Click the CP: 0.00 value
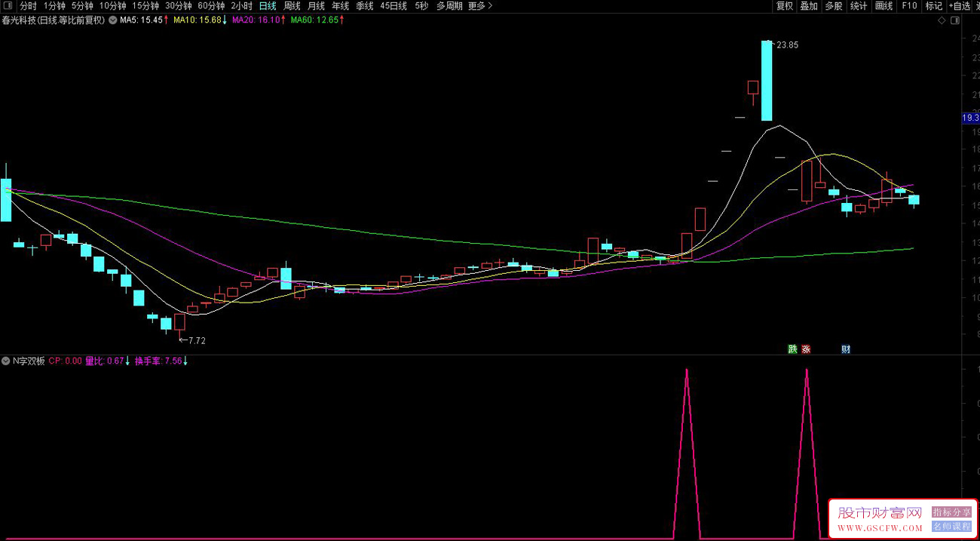The height and width of the screenshot is (541, 980). 65,361
